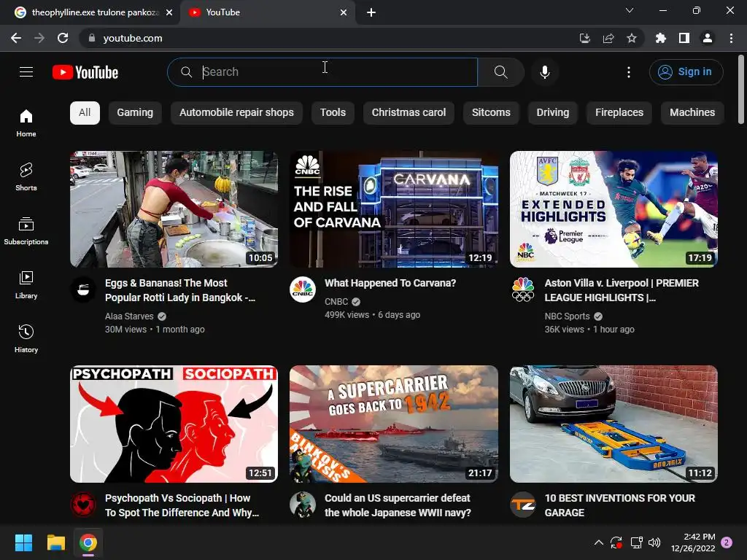Select the Machines filter chip

(692, 112)
